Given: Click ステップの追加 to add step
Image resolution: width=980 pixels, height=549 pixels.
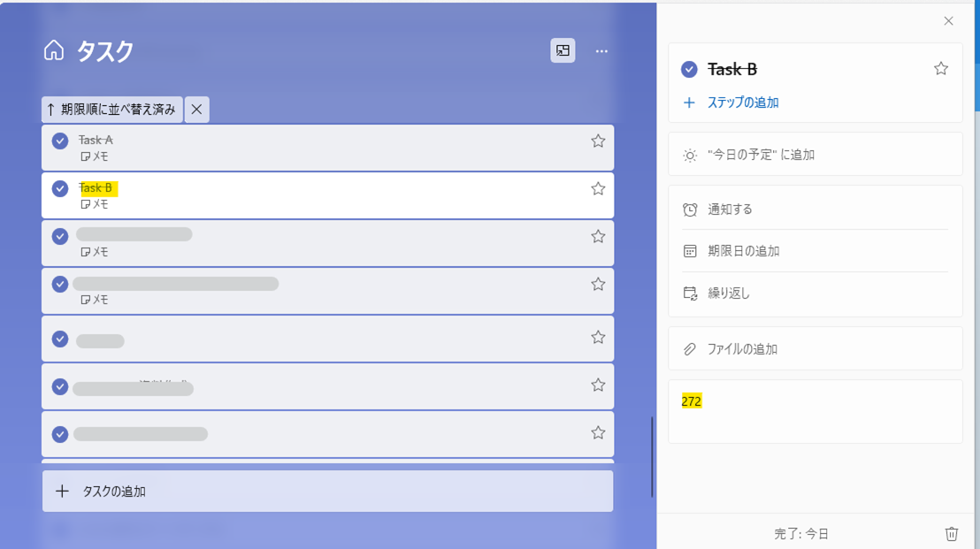Looking at the screenshot, I should click(742, 103).
